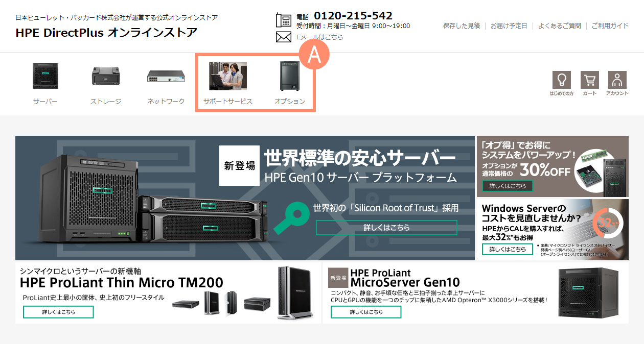644x344 pixels.
Task: Click 詳しくはこちら in Windows Server CAL banner
Action: coord(508,249)
